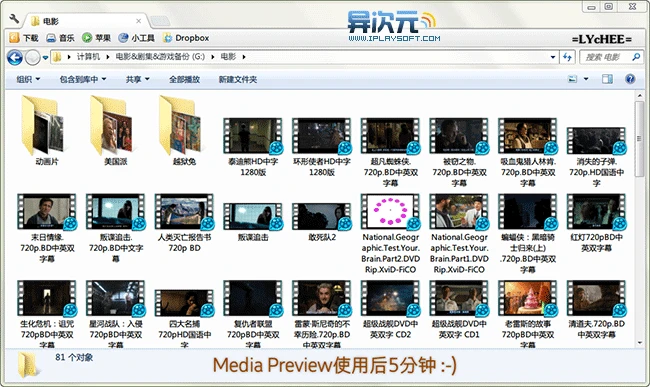
Task: Select the 叛谍追击. 720p.BD中文字幕 video
Action: point(116,228)
